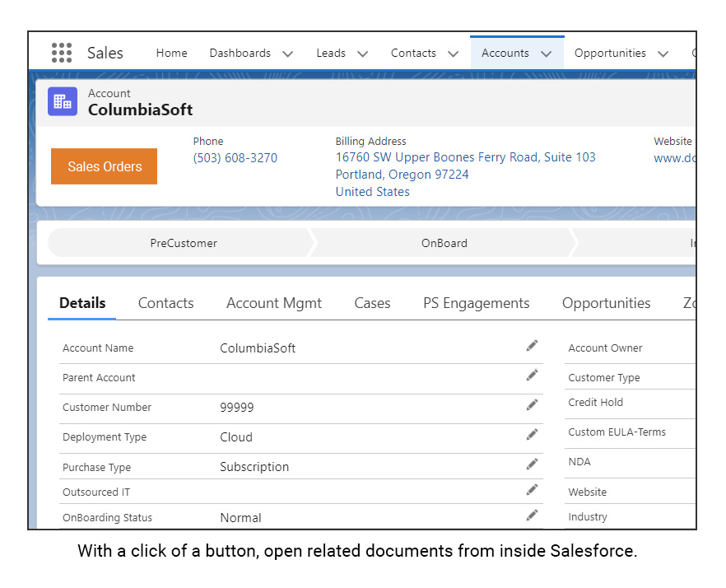Click the Purchase Type value Subscription
This screenshot has height=588, width=726.
254,467
